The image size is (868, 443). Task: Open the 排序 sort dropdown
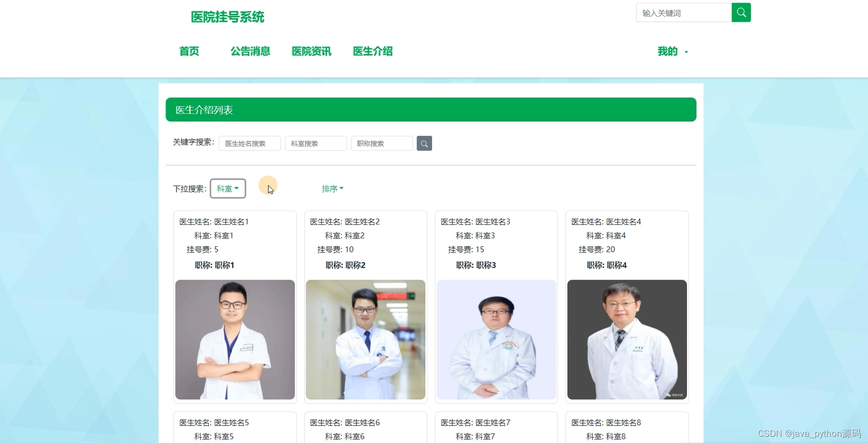click(333, 189)
